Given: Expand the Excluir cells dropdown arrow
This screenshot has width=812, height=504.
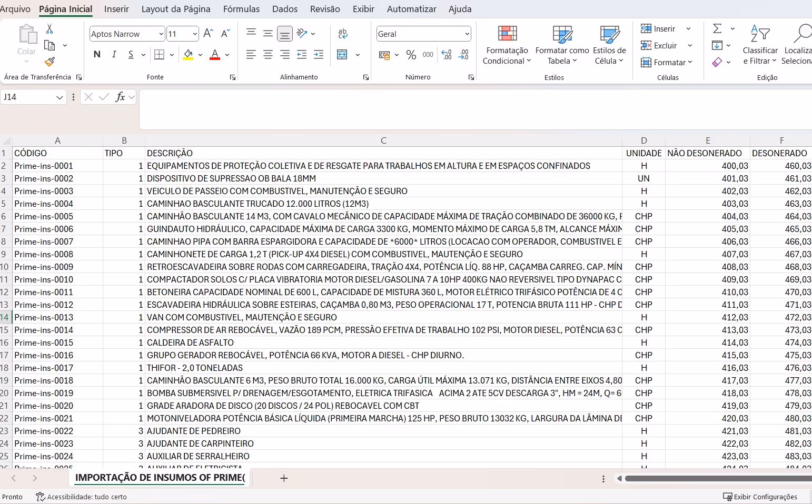Looking at the screenshot, I should click(690, 45).
